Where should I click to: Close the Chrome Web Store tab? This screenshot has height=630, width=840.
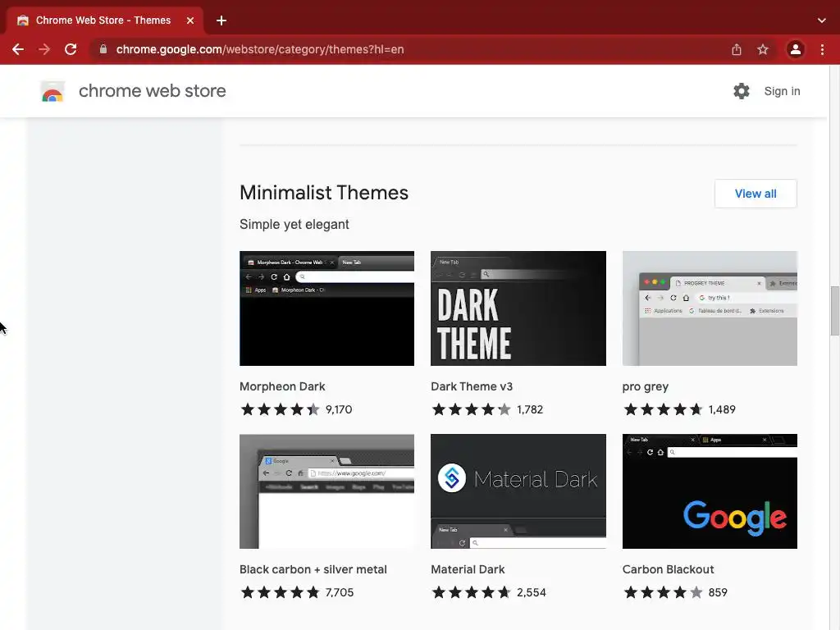point(190,21)
